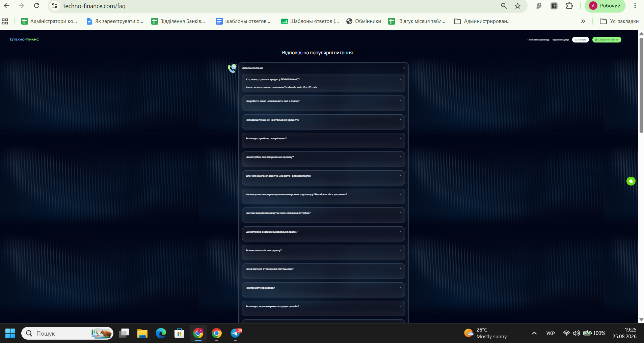Image resolution: width=644 pixels, height=343 pixels.
Task: Expand 'Що потрібно для оформлення кредиту?' chevron
Action: pyautogui.click(x=400, y=157)
